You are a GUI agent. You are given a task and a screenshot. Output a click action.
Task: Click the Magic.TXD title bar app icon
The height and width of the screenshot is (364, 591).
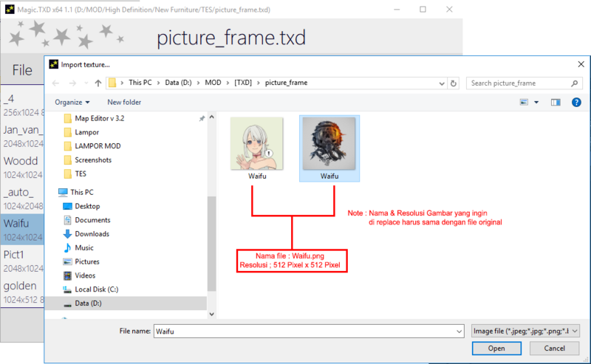[10, 9]
